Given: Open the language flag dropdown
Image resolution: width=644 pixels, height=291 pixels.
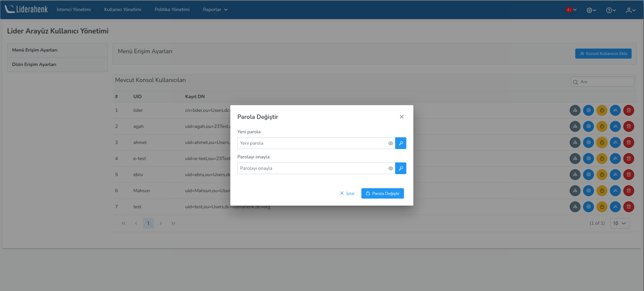Looking at the screenshot, I should (x=571, y=10).
